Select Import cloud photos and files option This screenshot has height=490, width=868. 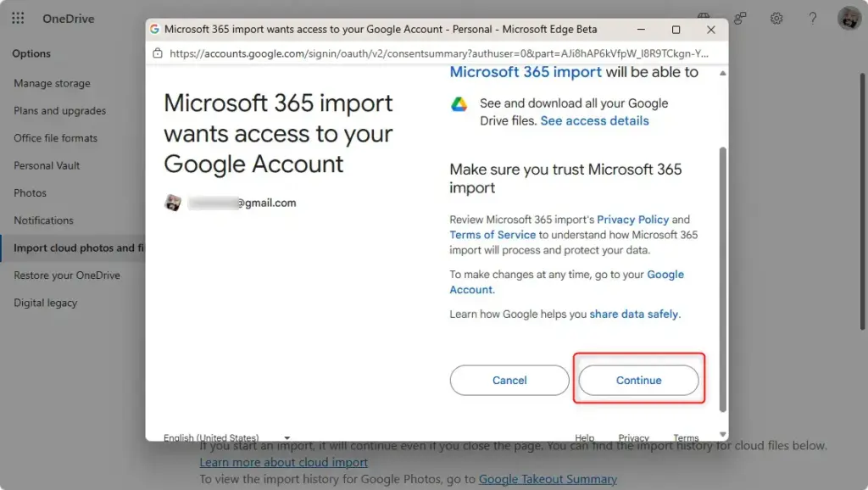pos(73,248)
